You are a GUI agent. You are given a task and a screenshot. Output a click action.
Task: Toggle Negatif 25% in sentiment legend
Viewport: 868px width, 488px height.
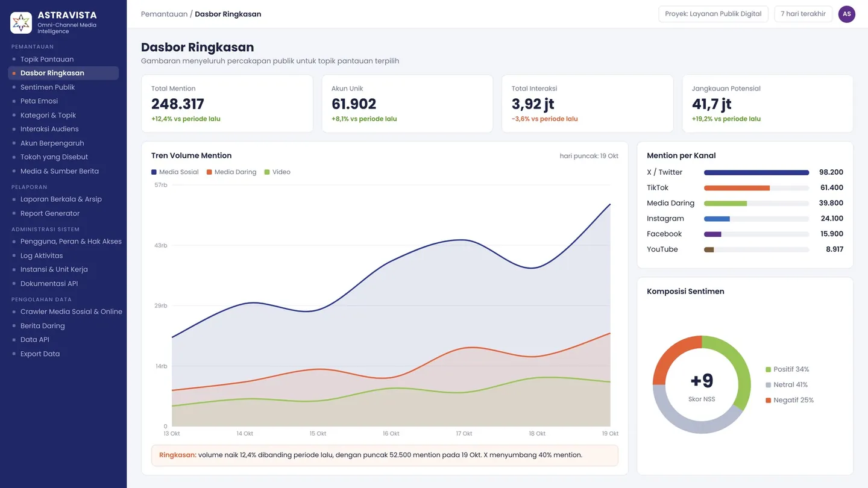[790, 400]
